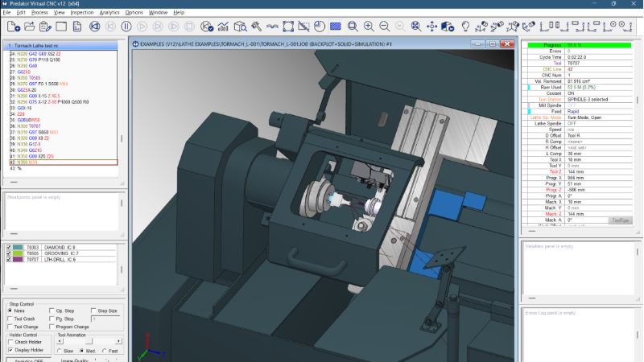Image resolution: width=644 pixels, height=362 pixels.
Task: Select code line 42 N360 M30
Action: click(64, 162)
